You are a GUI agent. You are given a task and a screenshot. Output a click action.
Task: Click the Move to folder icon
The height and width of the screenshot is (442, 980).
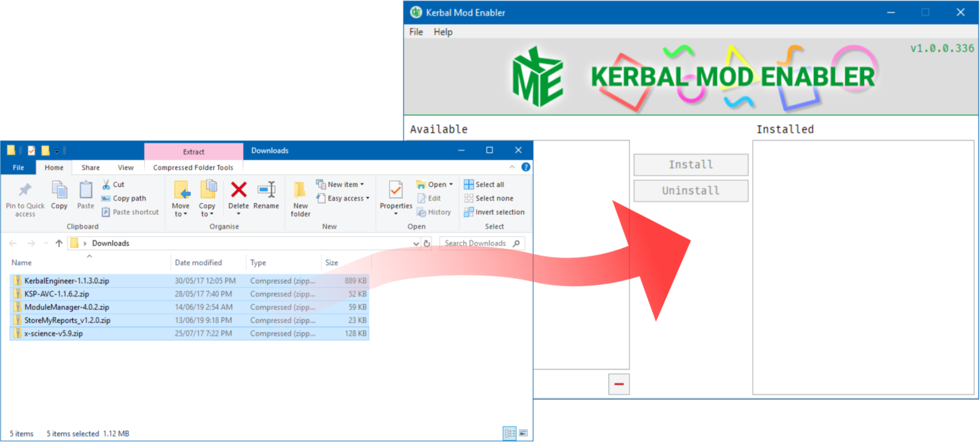(181, 191)
